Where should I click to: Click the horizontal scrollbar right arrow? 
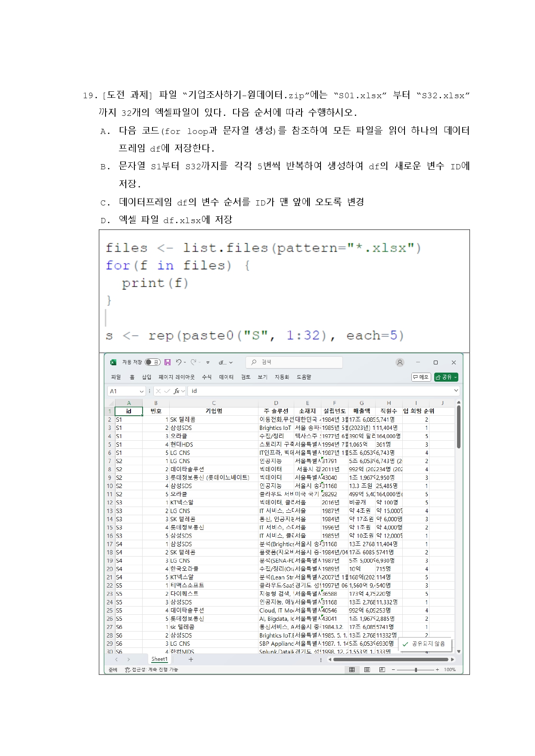tap(452, 659)
